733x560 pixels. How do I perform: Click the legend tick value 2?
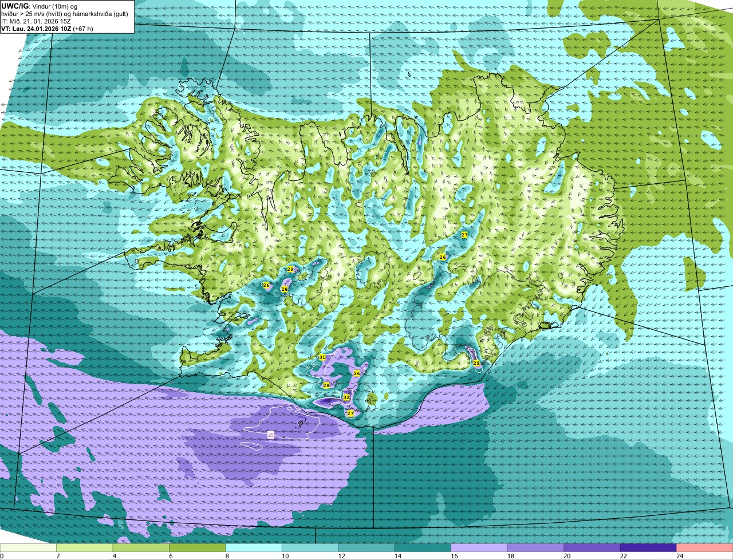point(58,556)
